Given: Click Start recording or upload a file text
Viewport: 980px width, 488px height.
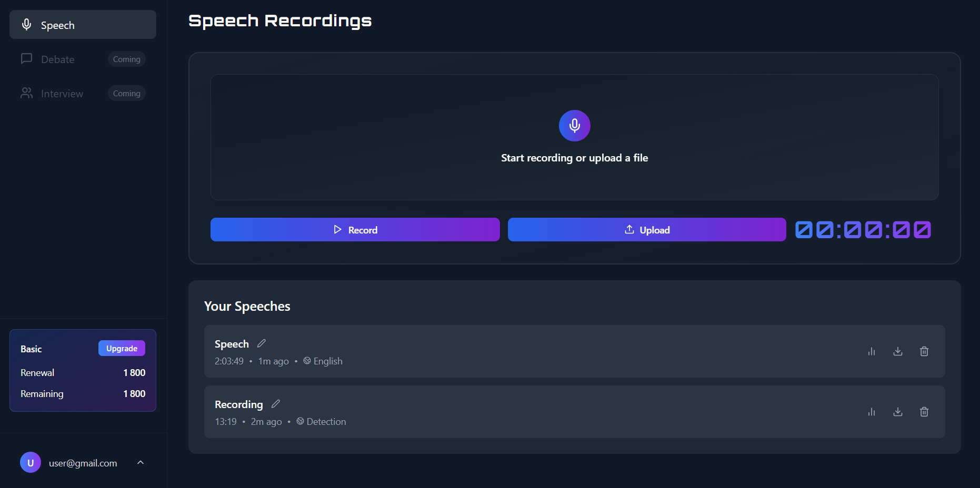Looking at the screenshot, I should 574,158.
